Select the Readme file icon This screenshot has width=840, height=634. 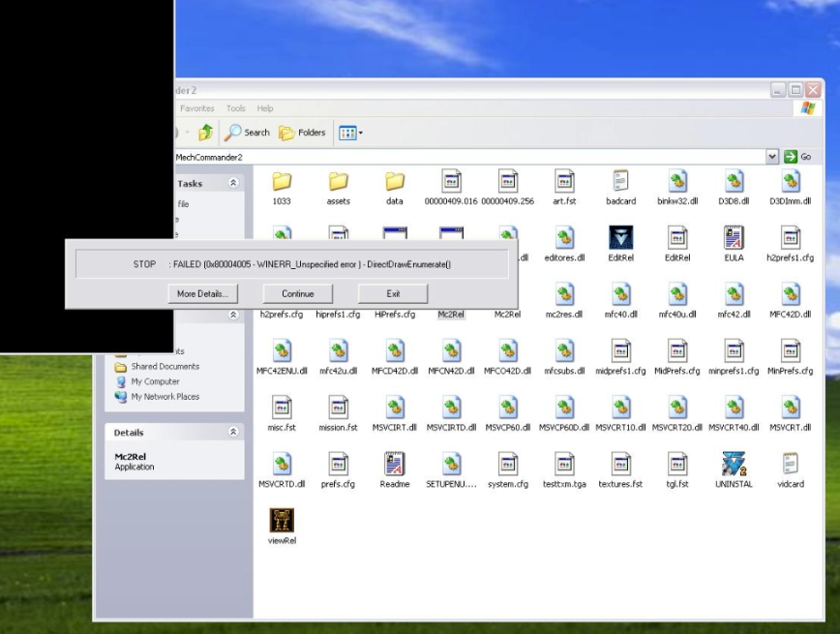point(394,465)
